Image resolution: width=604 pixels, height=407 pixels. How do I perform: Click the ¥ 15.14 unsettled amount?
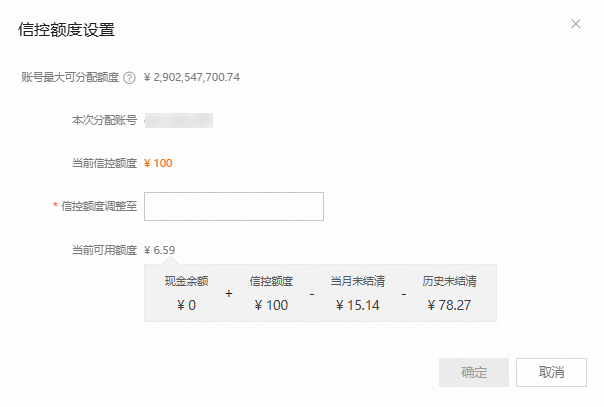pyautogui.click(x=358, y=305)
